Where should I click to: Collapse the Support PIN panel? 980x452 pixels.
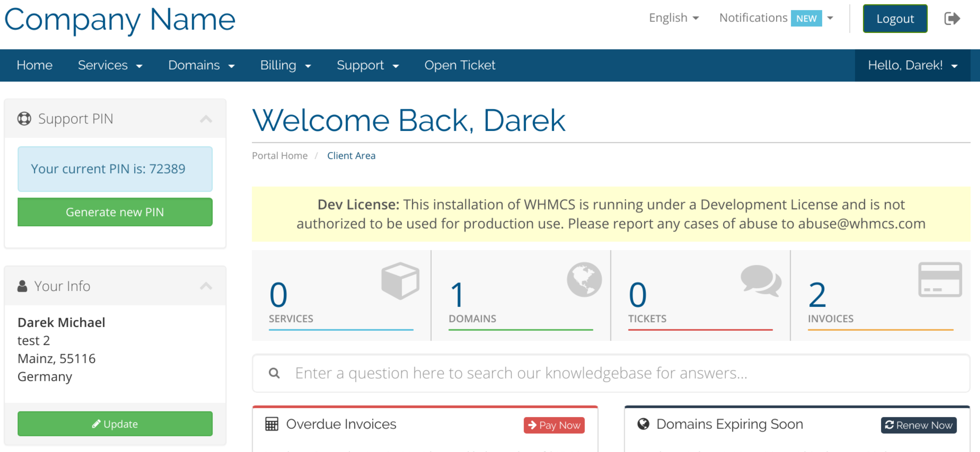point(206,119)
